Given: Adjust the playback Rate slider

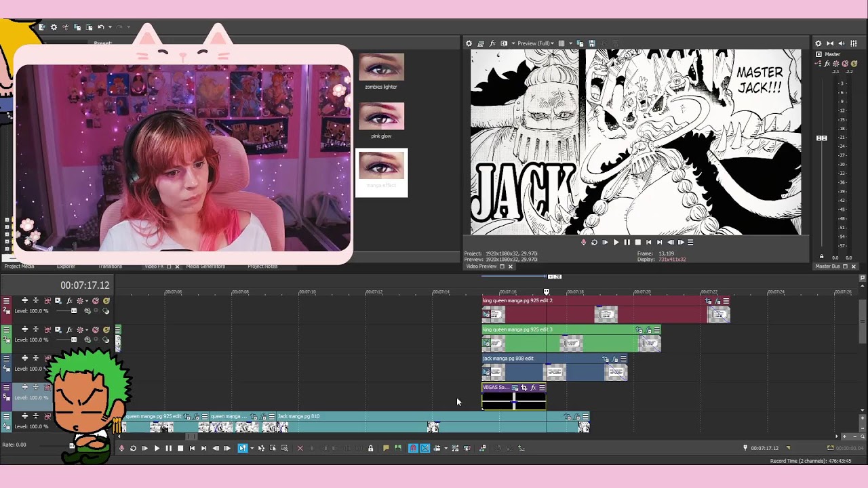Looking at the screenshot, I should [72, 445].
